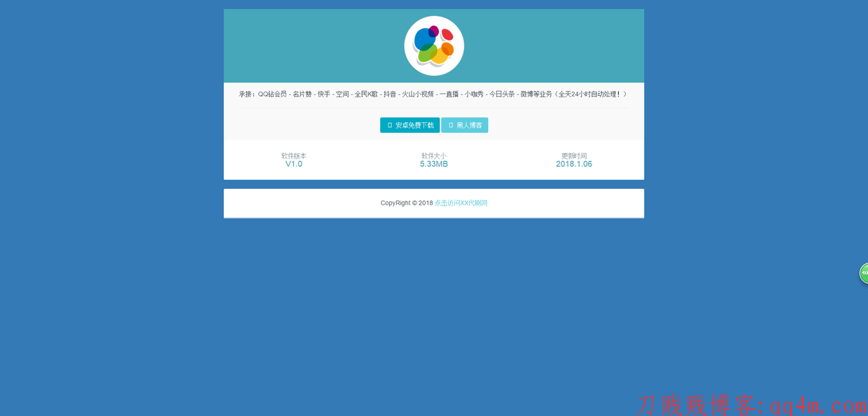Viewport: 868px width, 416px height.
Task: Click the 软件版本 label
Action: pyautogui.click(x=294, y=156)
